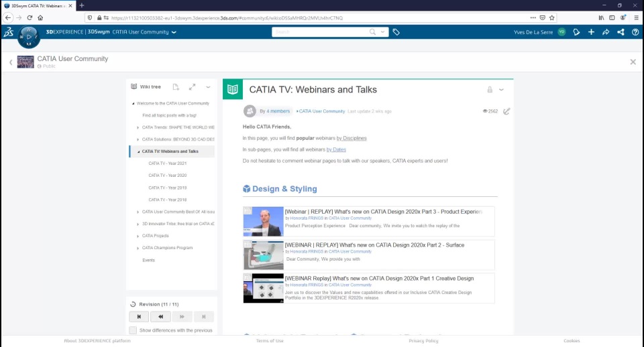Select CATIA TV - Year 2020 page

pos(168,175)
